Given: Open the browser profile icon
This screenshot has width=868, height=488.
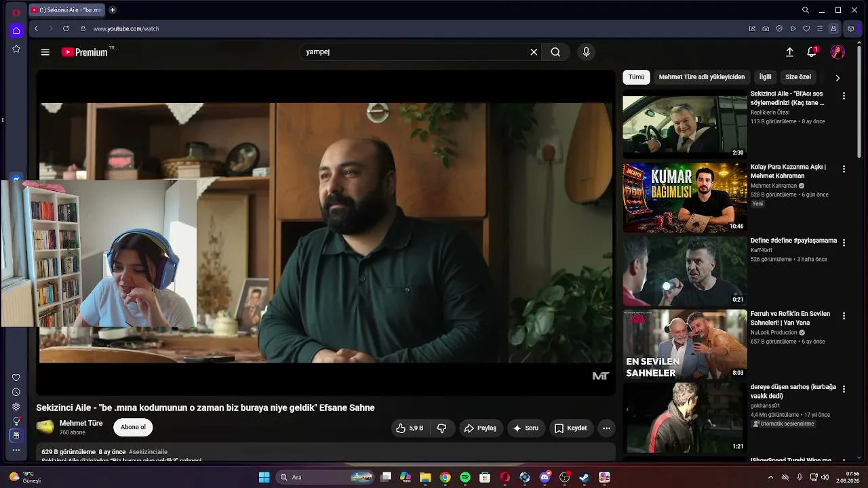Looking at the screenshot, I should coord(833,28).
